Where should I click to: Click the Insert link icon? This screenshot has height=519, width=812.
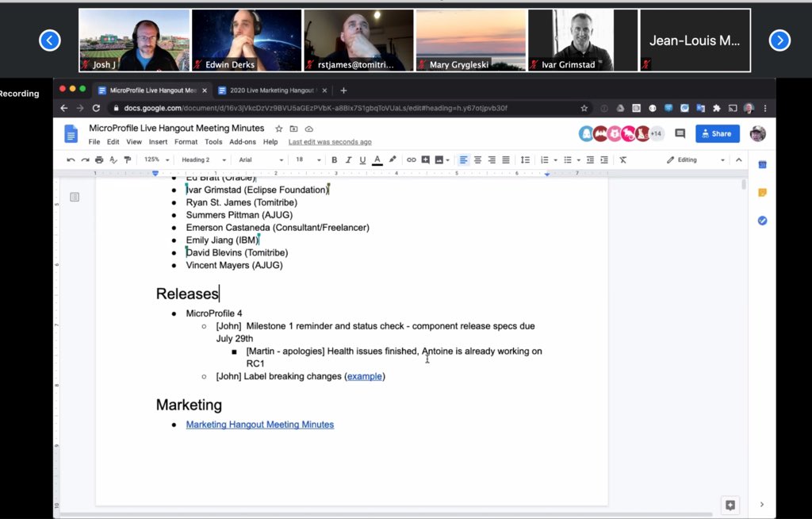412,160
